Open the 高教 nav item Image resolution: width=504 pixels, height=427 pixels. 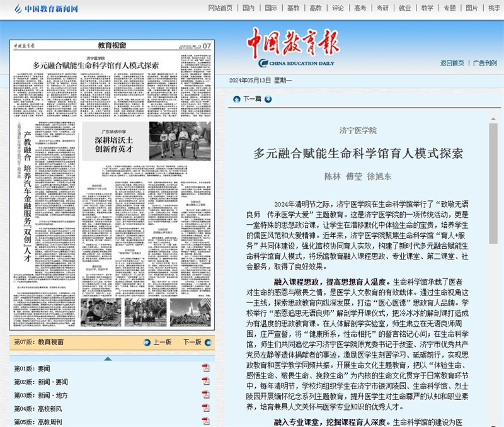[316, 8]
